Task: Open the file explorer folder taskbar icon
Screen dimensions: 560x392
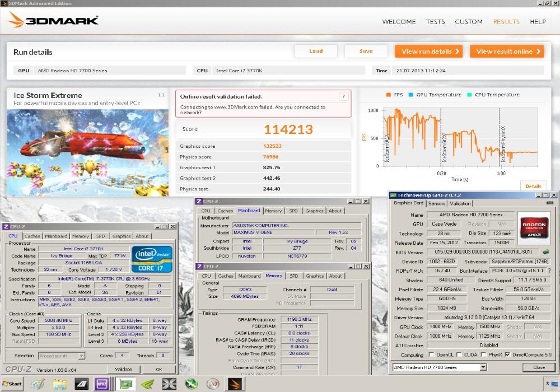Action: (x=60, y=384)
